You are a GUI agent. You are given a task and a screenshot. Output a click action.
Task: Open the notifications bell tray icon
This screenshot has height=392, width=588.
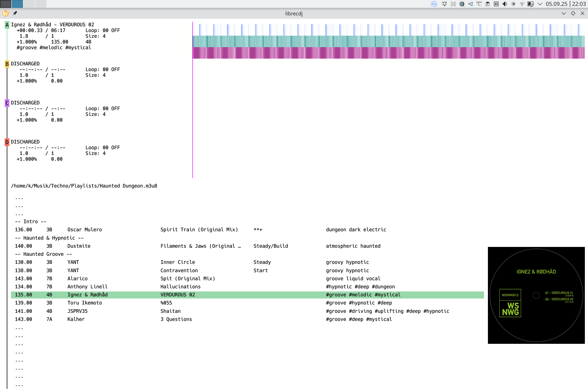pos(444,4)
